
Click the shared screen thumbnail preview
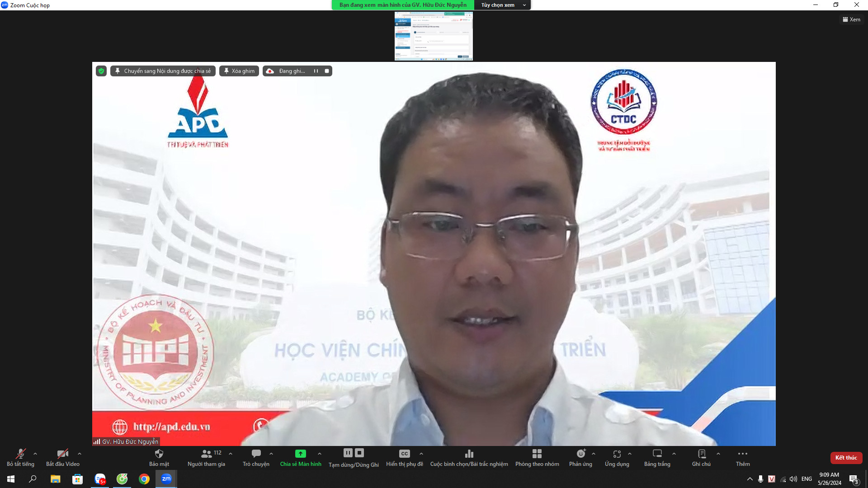[433, 36]
